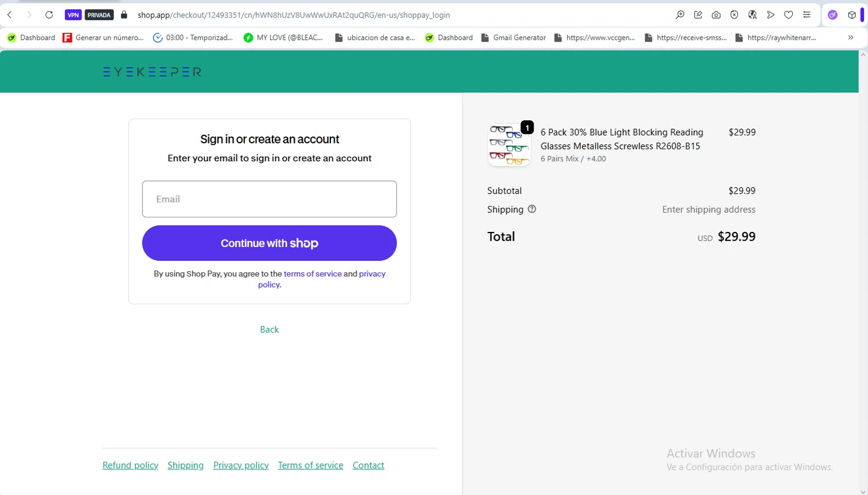Screen dimensions: 868x495
Task: Open the Gmail Generator bookmark
Action: pos(514,38)
